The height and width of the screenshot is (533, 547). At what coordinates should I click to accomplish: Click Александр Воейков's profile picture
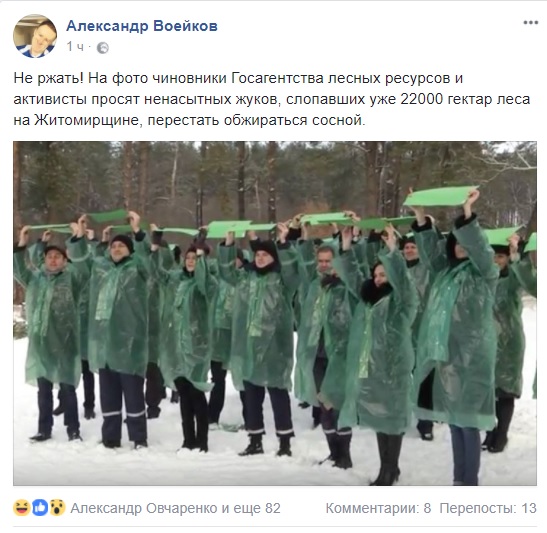click(35, 36)
